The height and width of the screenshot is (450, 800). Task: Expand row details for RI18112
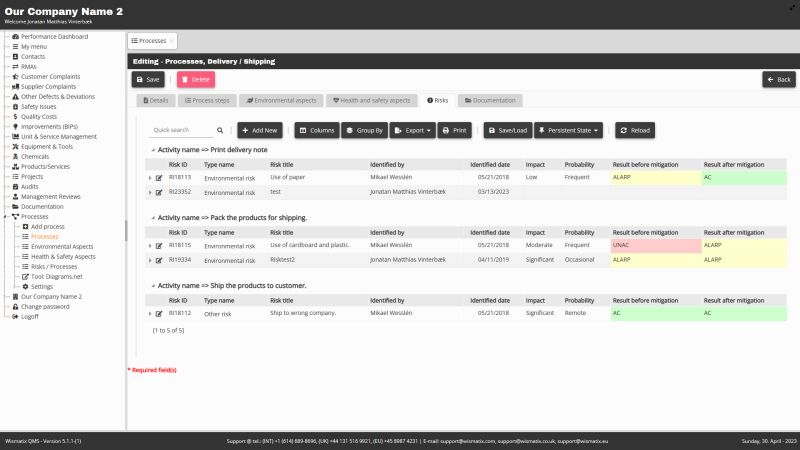tap(150, 314)
